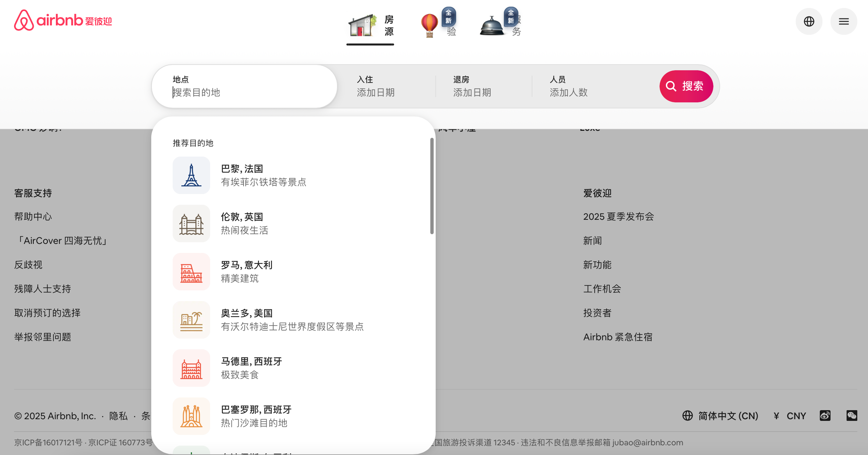
Task: Select the Madrid palace icon
Action: click(x=191, y=368)
